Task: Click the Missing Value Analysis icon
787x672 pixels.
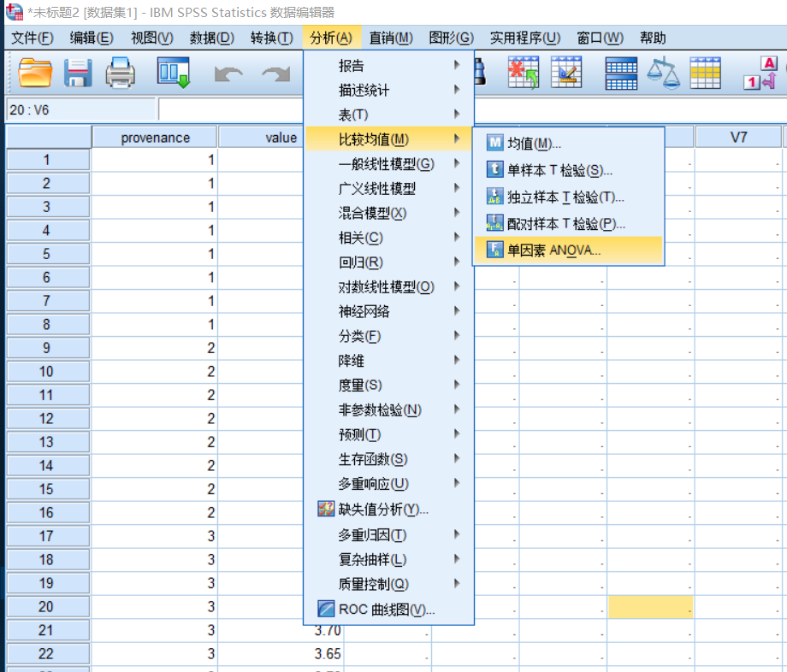Action: [x=326, y=509]
